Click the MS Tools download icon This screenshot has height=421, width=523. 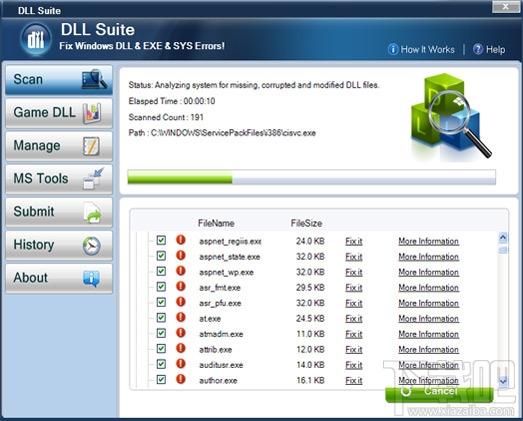tap(93, 178)
